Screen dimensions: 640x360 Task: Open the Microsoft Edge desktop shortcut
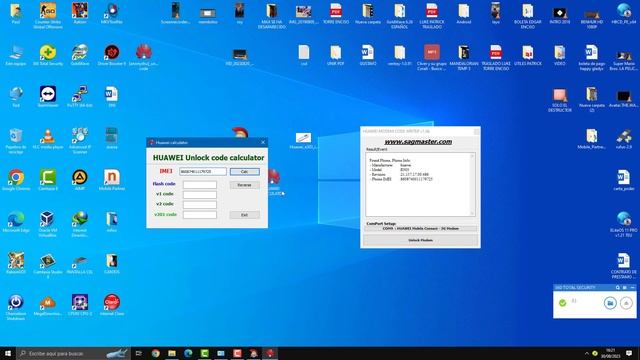click(x=16, y=222)
